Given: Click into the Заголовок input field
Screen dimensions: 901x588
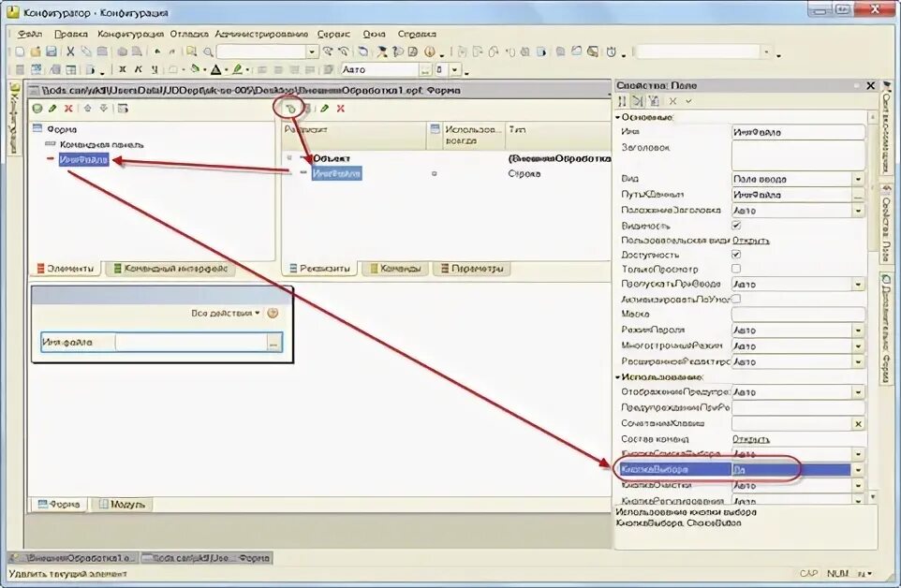Looking at the screenshot, I should 798,155.
